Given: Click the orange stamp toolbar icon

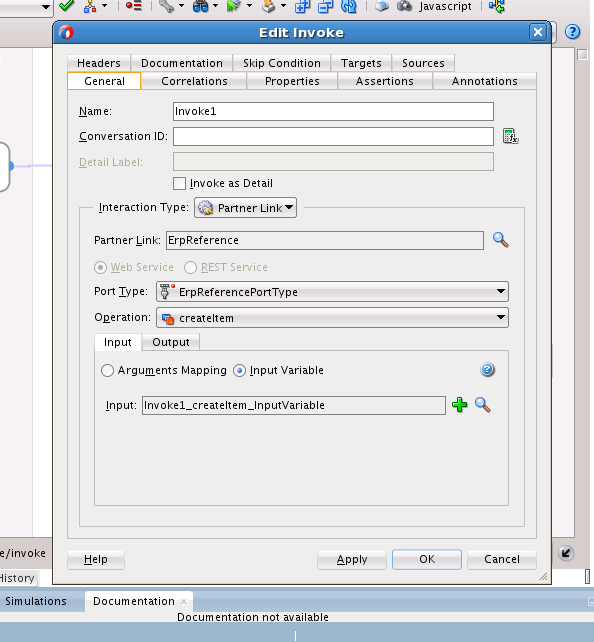Looking at the screenshot, I should coord(269,6).
